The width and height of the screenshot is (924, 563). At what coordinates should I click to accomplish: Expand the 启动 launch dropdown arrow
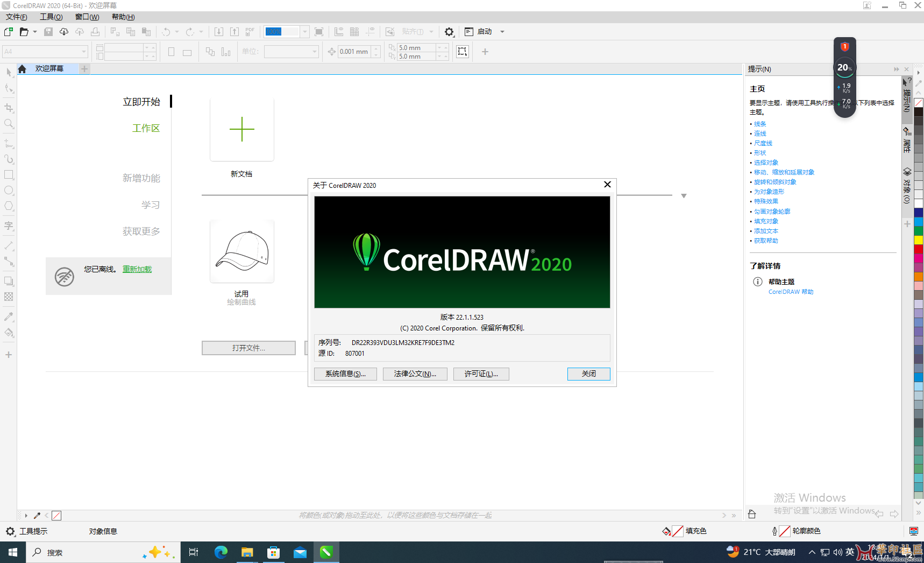coord(502,32)
